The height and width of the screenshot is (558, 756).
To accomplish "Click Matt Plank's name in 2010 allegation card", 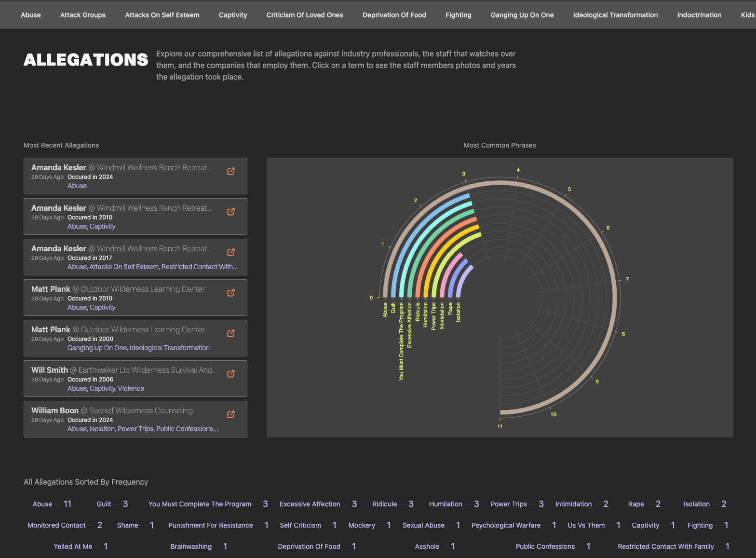I will pos(51,289).
